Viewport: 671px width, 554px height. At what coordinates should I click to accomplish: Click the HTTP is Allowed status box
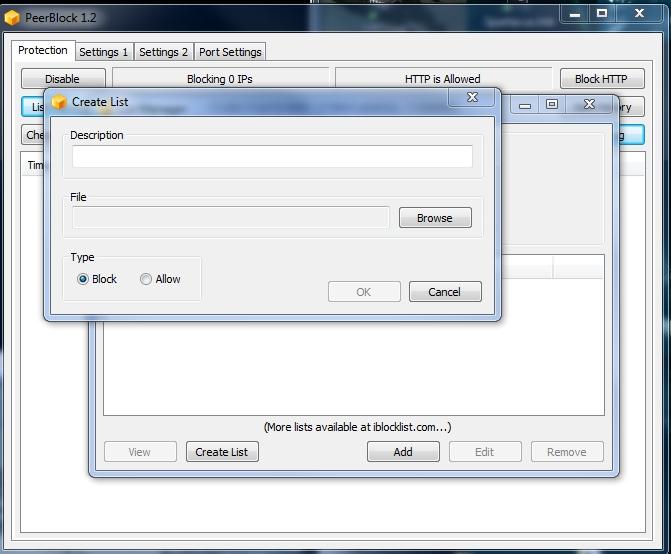pos(444,79)
